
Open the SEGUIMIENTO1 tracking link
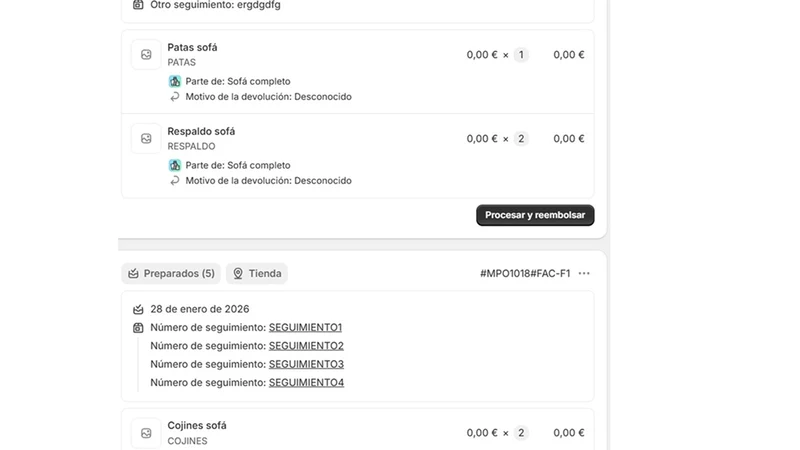(x=305, y=328)
